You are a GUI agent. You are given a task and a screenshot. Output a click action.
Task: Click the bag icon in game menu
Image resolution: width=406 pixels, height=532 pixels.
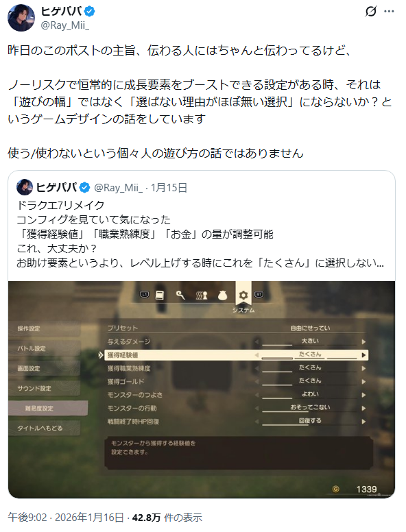pyautogui.click(x=222, y=295)
